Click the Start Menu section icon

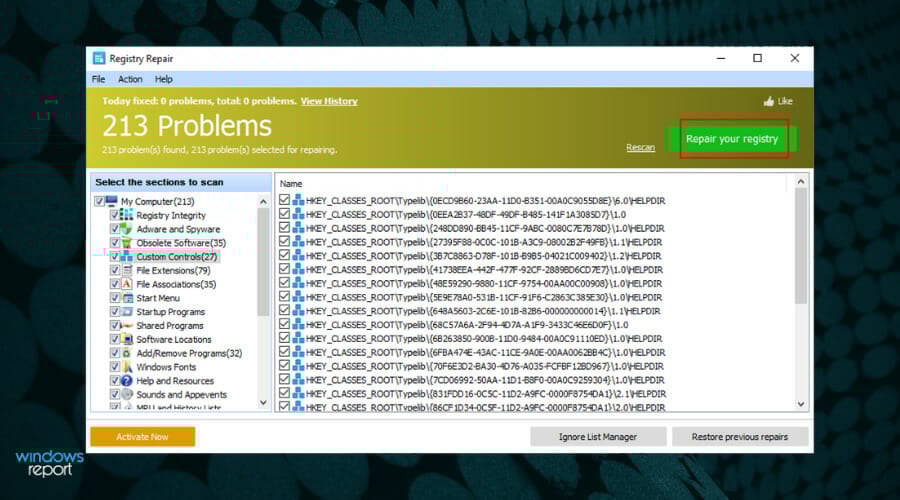click(x=126, y=297)
